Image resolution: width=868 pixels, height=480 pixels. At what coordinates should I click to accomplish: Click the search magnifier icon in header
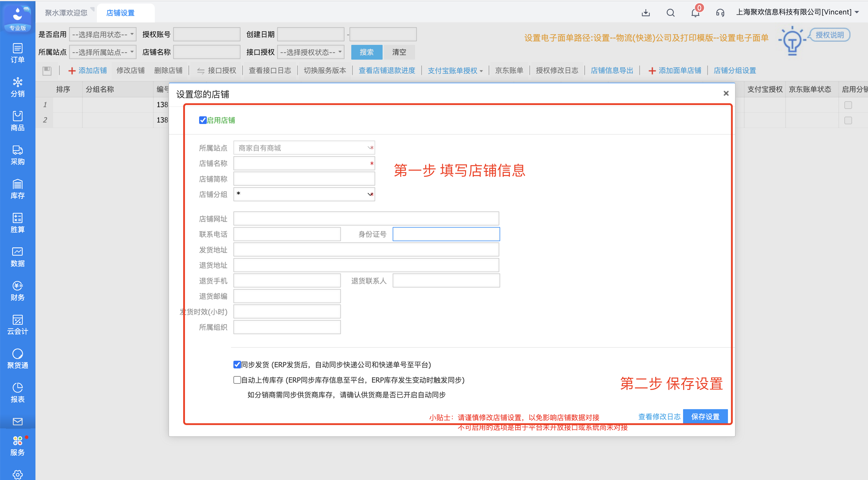tap(671, 13)
